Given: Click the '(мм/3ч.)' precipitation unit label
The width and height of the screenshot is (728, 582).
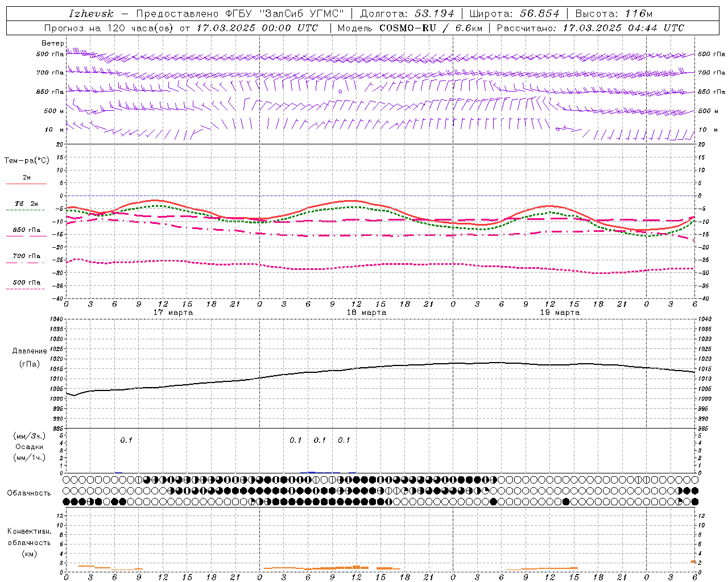Looking at the screenshot, I should [30, 436].
